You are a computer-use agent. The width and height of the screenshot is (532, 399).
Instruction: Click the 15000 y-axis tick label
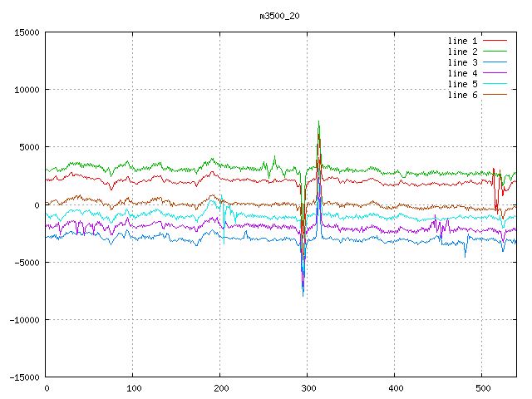pos(26,32)
